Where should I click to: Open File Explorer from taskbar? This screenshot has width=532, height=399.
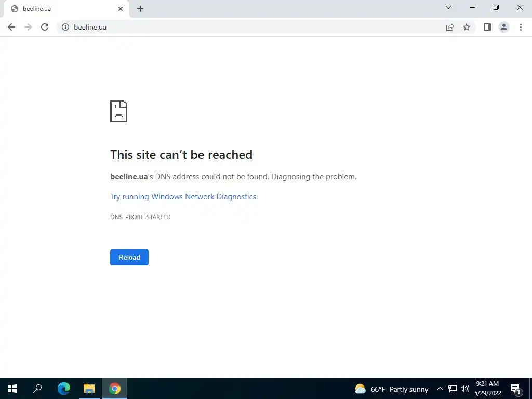point(89,389)
